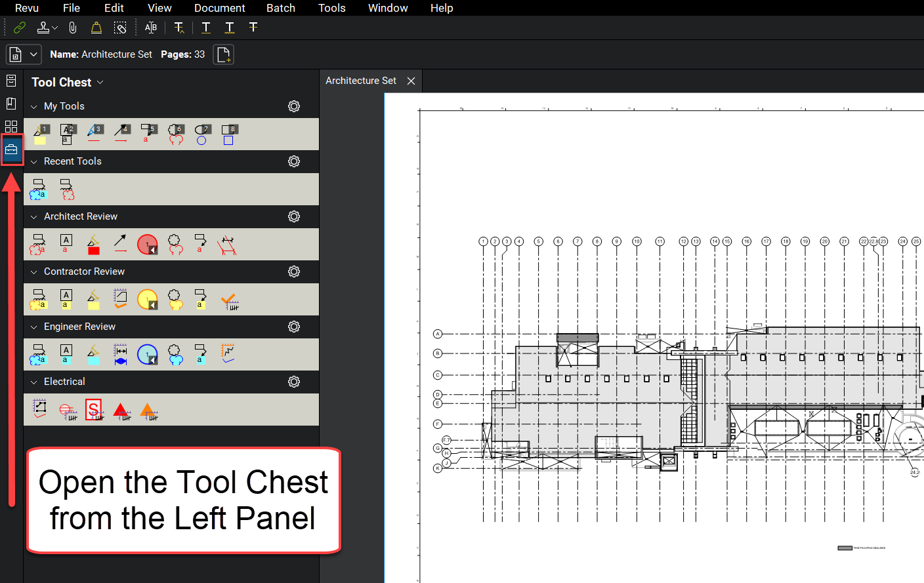924x583 pixels.
Task: Enable the spell check AB tool
Action: (x=150, y=28)
